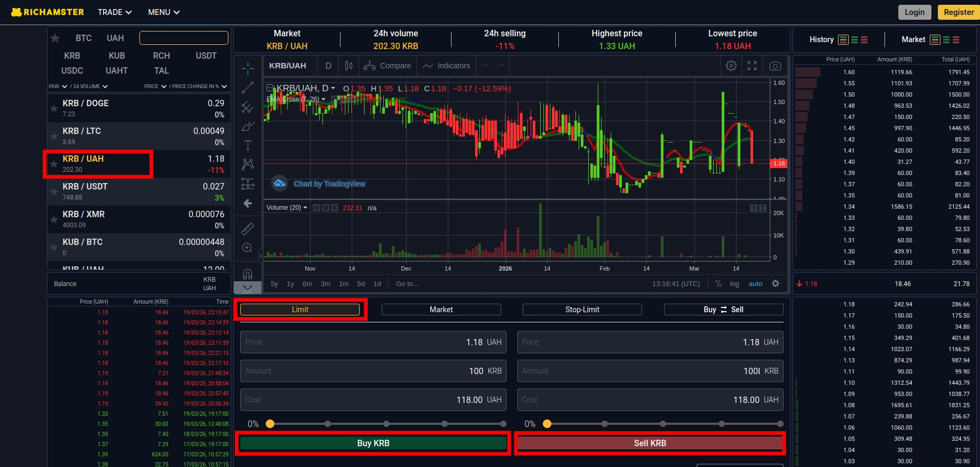Sort pairs by PRICE dropdown
This screenshot has width=980, height=467.
[155, 86]
